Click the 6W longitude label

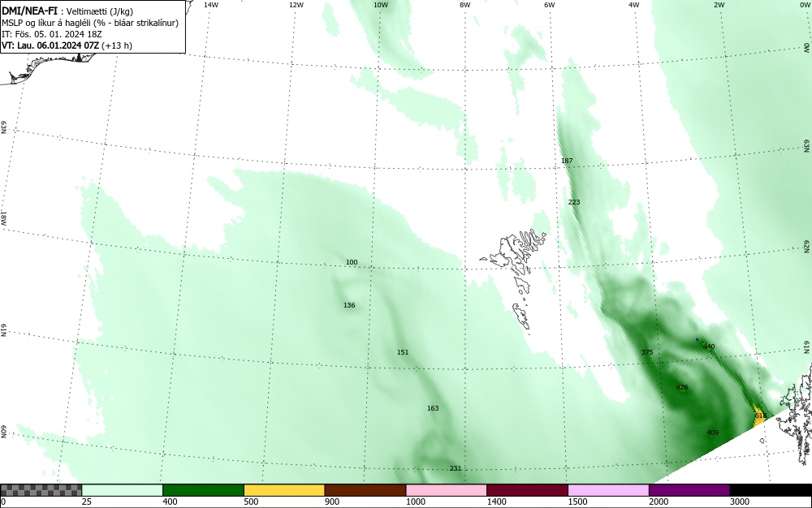coord(550,5)
